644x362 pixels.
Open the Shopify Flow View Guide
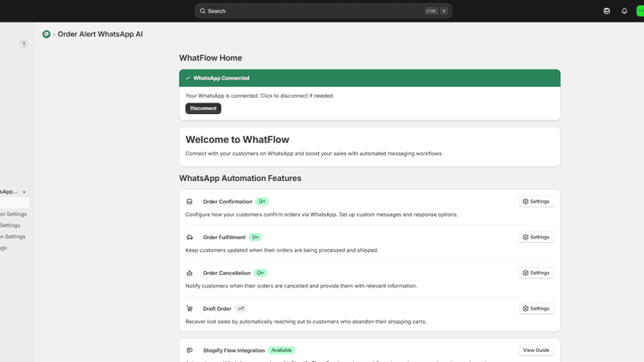point(536,350)
